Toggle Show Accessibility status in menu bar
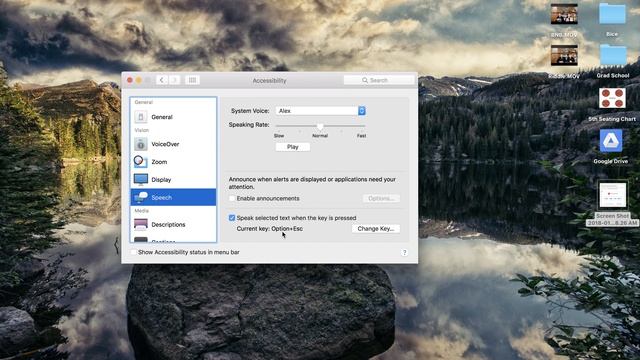This screenshot has height=360, width=640. [133, 252]
